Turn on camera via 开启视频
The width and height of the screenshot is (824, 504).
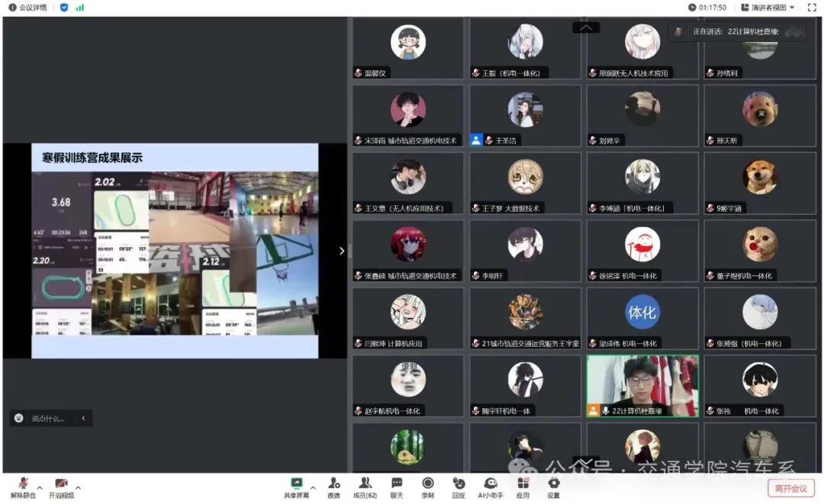[x=61, y=483]
